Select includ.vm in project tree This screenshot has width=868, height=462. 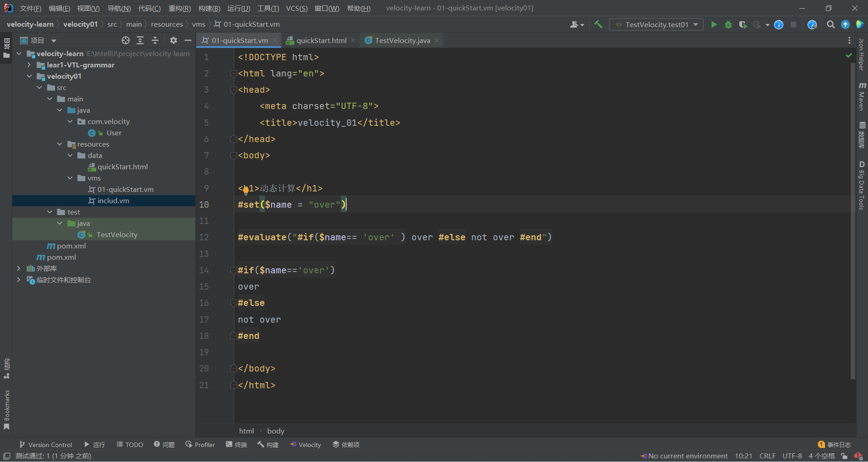click(113, 200)
